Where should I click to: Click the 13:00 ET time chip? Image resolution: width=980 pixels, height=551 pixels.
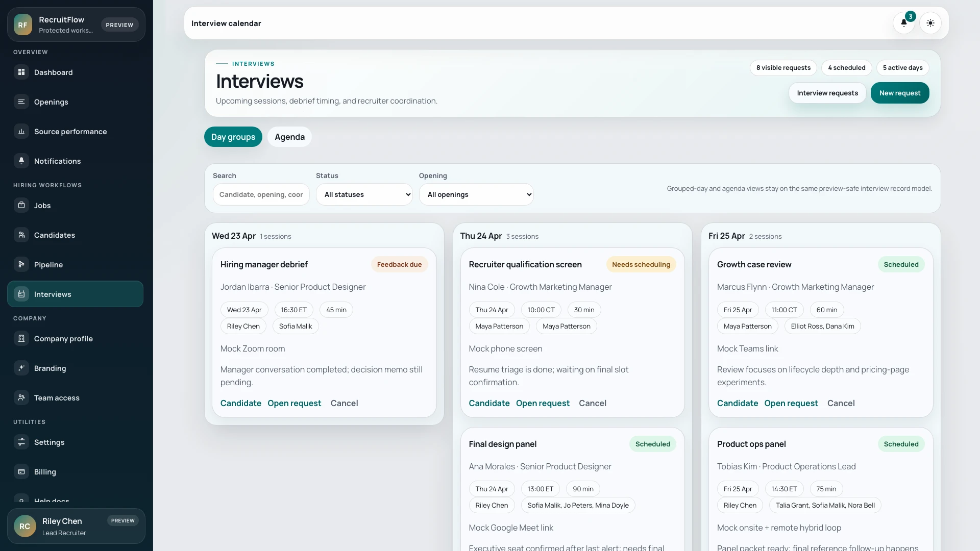(x=541, y=489)
